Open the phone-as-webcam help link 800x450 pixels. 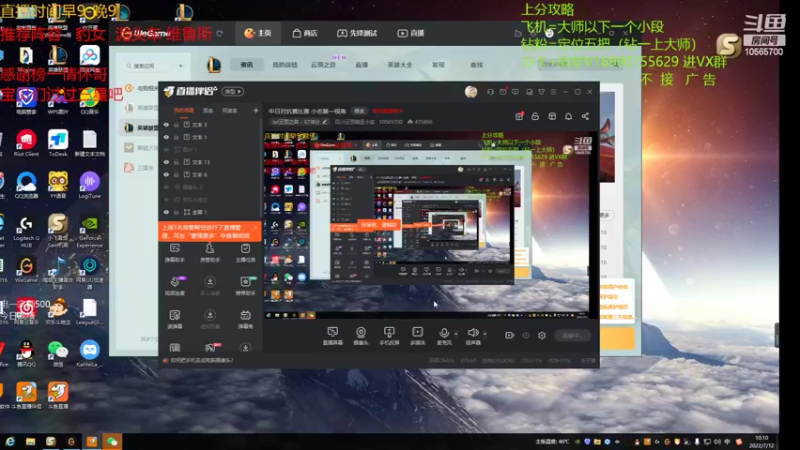[202, 360]
